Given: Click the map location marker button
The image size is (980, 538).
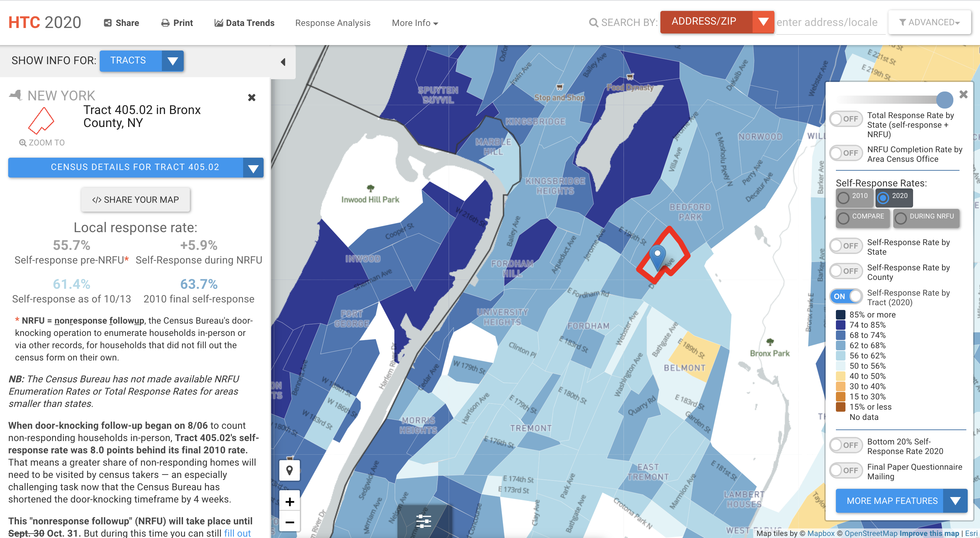Looking at the screenshot, I should click(290, 470).
